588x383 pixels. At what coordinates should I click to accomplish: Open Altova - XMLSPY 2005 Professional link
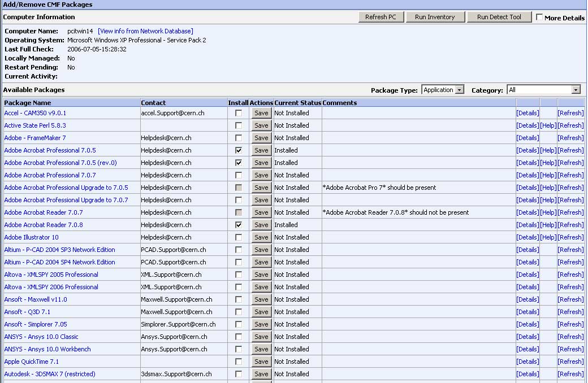[x=51, y=275]
